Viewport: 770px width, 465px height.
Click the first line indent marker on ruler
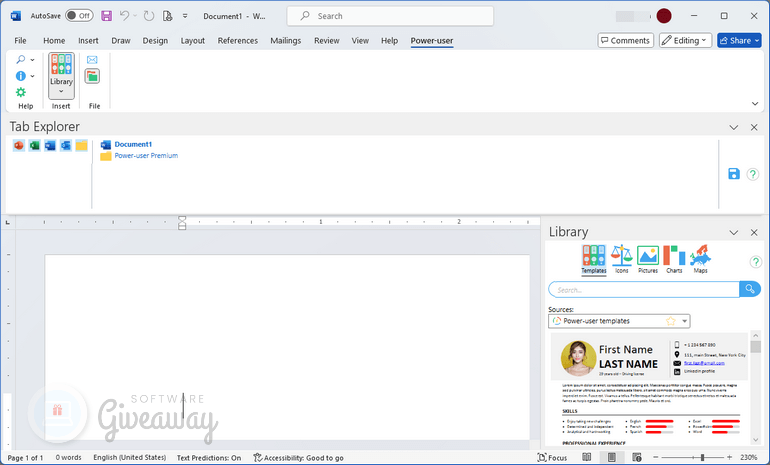182,219
